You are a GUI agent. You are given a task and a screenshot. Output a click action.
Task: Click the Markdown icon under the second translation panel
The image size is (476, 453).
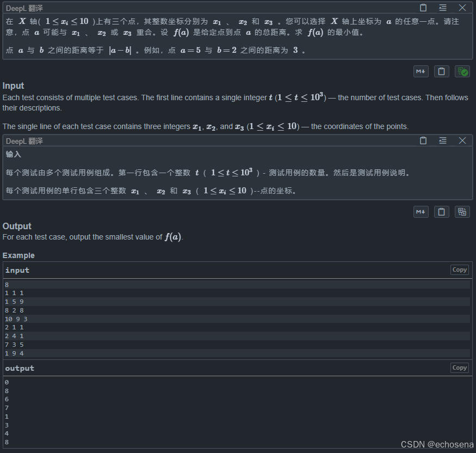pyautogui.click(x=421, y=211)
